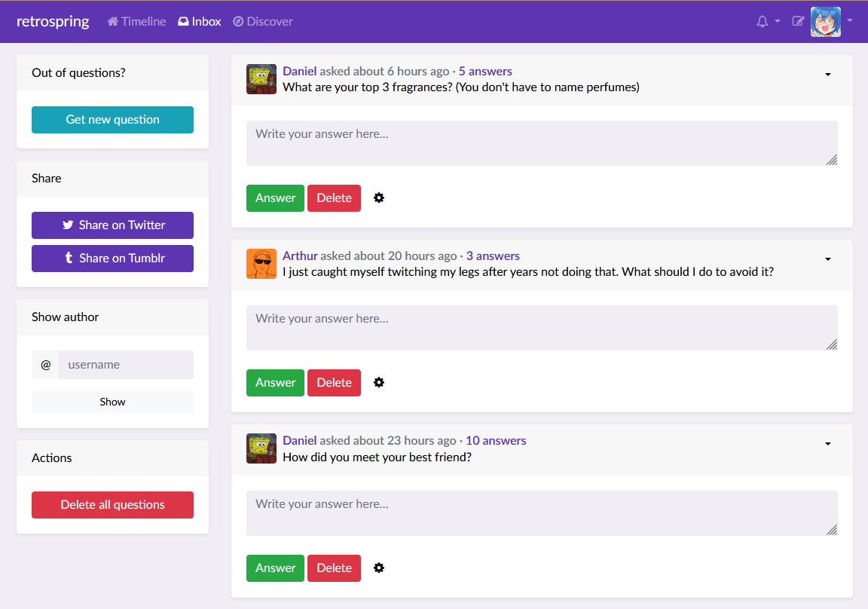Expand the dropdown caret on Arthur's question

point(827,259)
